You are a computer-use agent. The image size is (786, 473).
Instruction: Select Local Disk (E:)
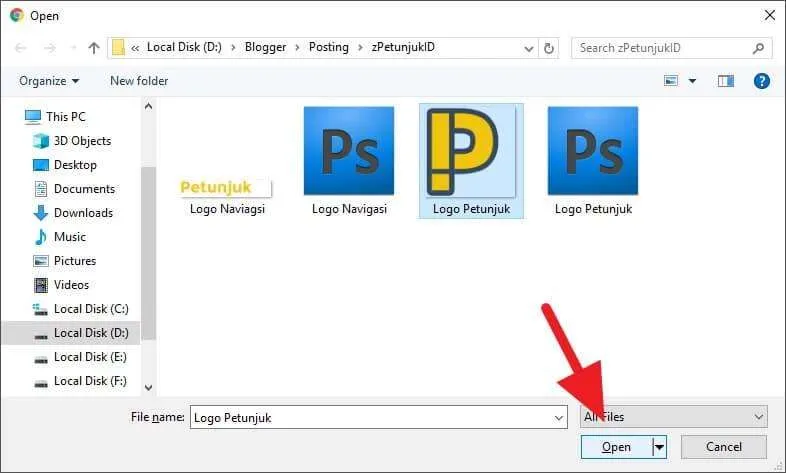[x=80, y=357]
